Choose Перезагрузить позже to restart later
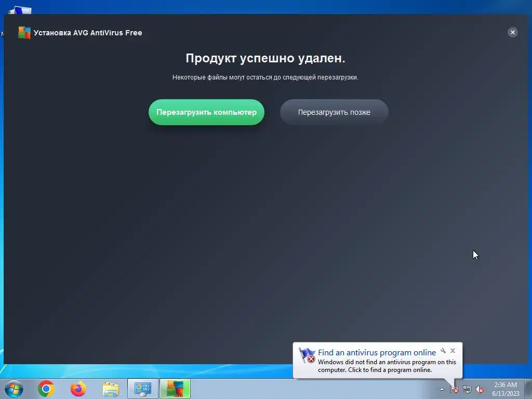The width and height of the screenshot is (532, 399). [334, 112]
